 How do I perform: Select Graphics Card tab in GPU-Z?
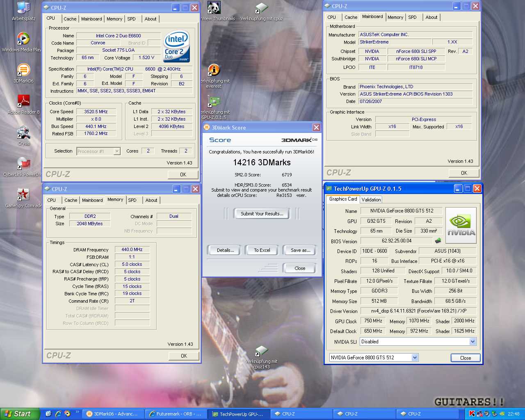click(x=343, y=199)
